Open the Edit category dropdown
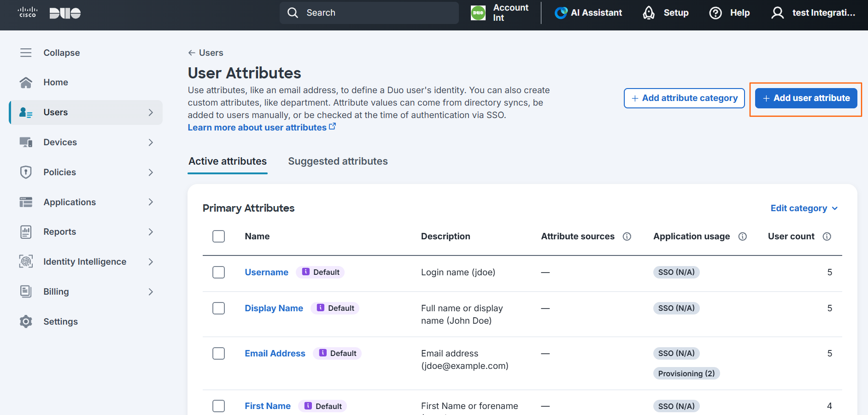Viewport: 868px width, 415px height. pos(804,208)
